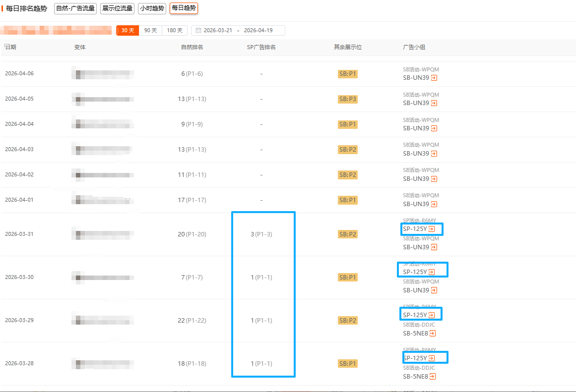Switch range to 90 天
576x392 pixels.
click(150, 31)
